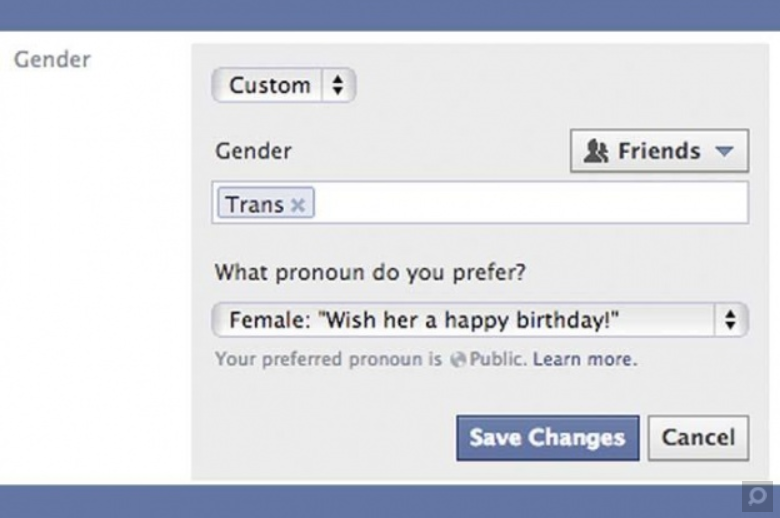This screenshot has height=518, width=780.
Task: Open the Learn more link
Action: (x=584, y=359)
